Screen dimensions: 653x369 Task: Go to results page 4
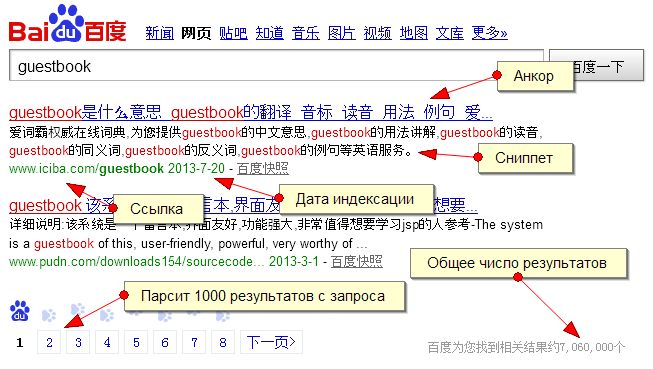click(107, 342)
